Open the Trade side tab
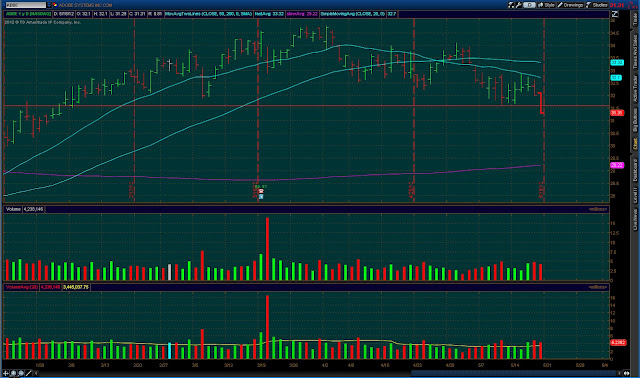The image size is (640, 378). (635, 19)
